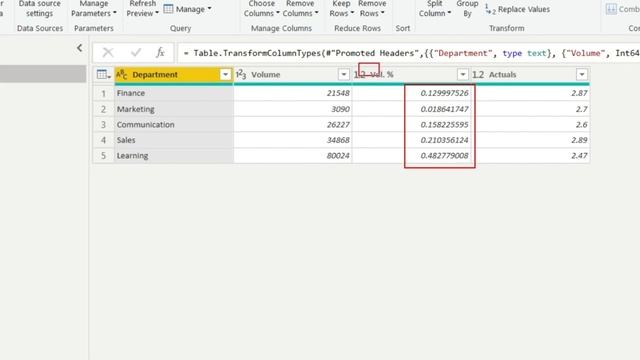Open the Department column filter dropdown
Viewport: 640px width, 360px height.
click(225, 75)
